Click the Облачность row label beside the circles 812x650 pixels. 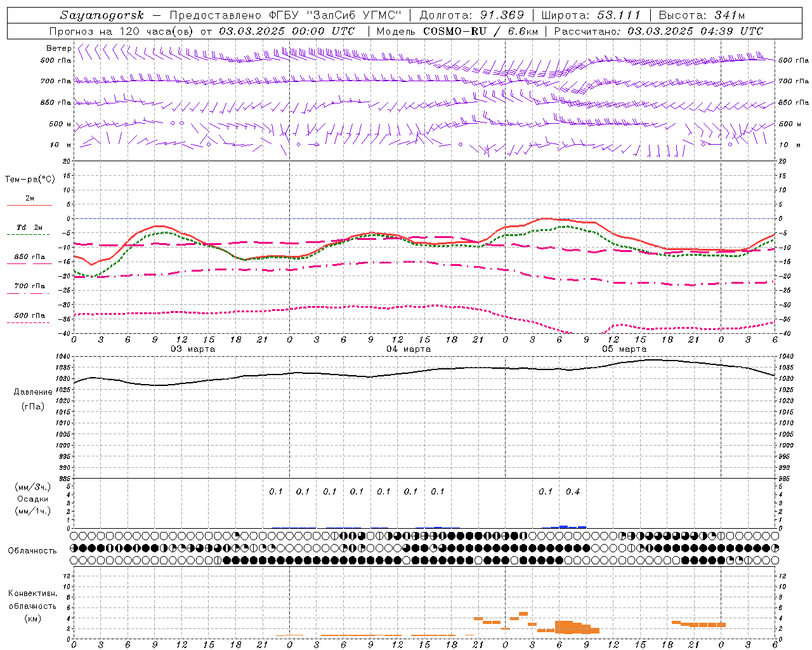tap(32, 550)
